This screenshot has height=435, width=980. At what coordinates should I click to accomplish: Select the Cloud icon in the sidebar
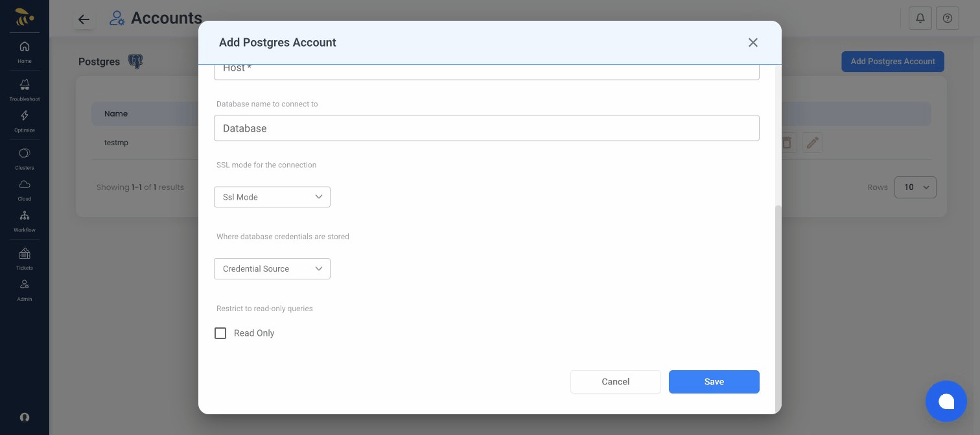(x=25, y=184)
